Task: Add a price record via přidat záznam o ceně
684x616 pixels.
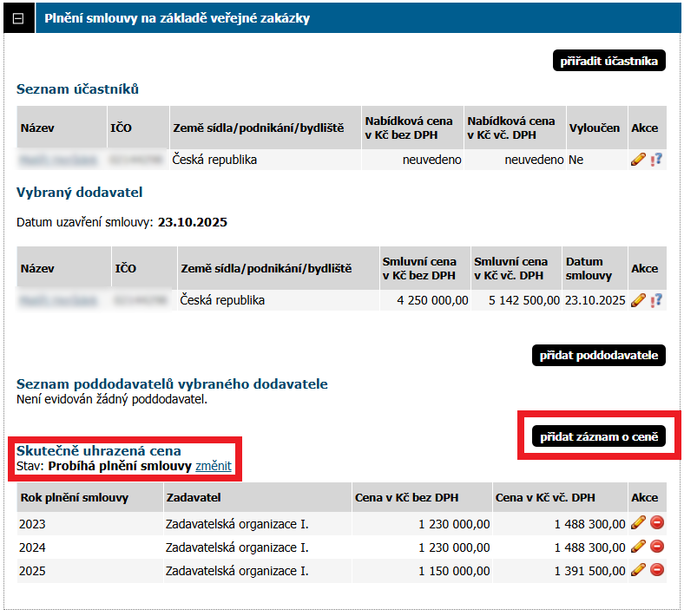Action: click(x=598, y=436)
